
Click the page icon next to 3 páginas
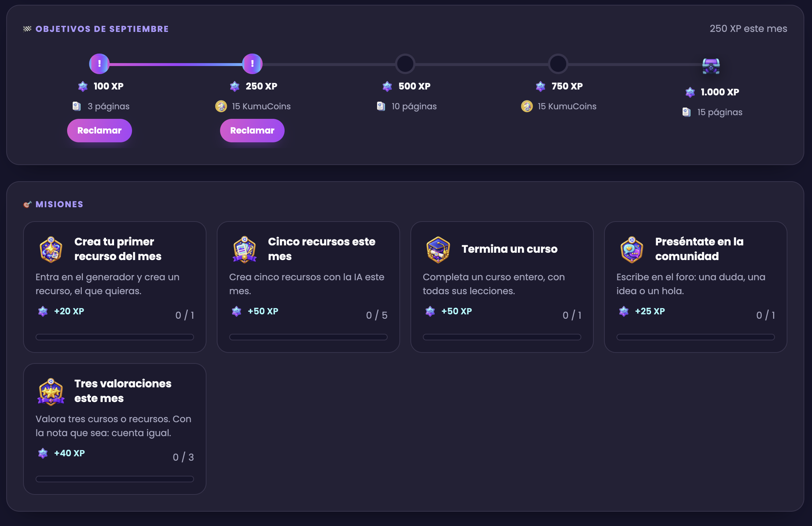[x=76, y=106]
